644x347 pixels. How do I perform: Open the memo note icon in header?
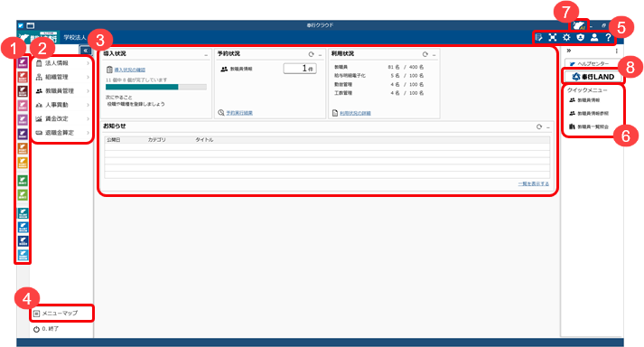[x=539, y=37]
